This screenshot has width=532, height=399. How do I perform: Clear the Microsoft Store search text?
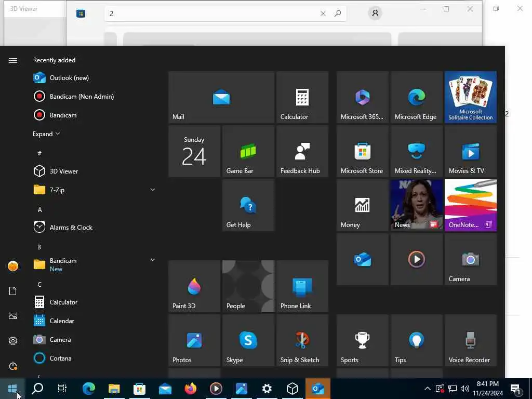[323, 14]
